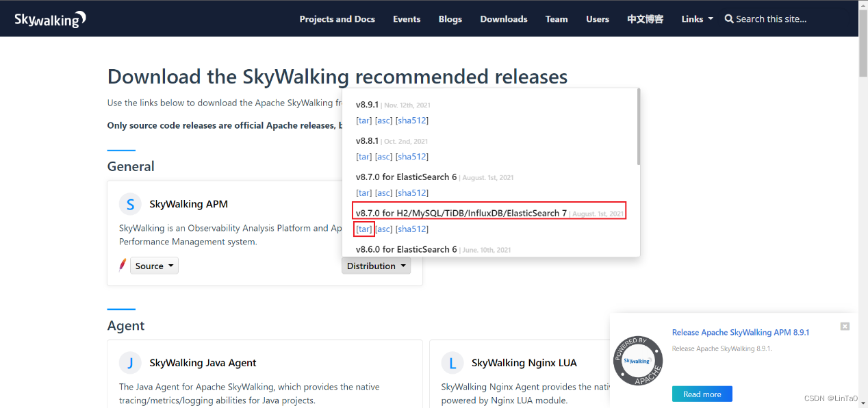The image size is (868, 408).
Task: Click the General section heading
Action: pos(131,166)
